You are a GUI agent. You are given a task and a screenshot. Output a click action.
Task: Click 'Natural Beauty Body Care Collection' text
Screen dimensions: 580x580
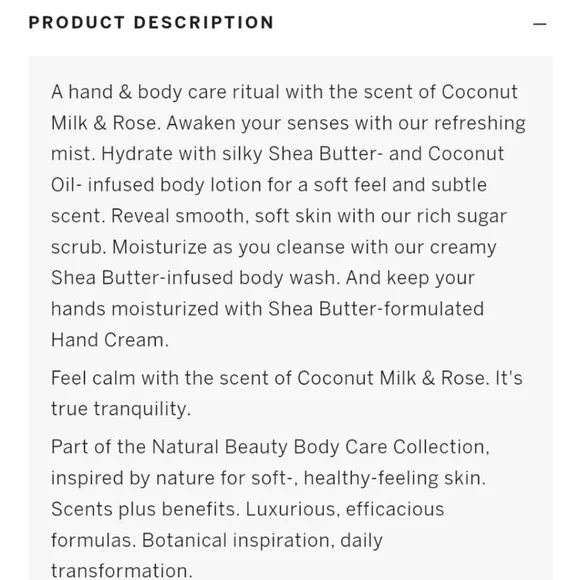coord(318,447)
